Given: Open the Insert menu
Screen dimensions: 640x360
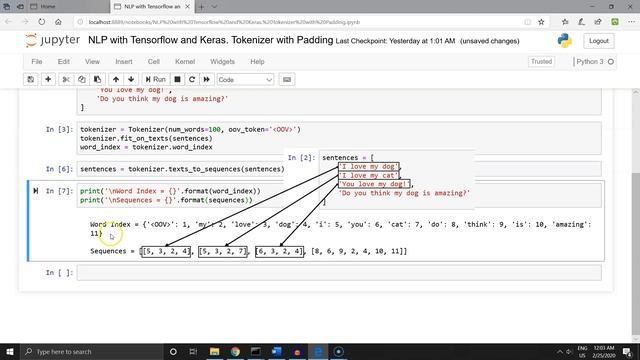Looking at the screenshot, I should pos(124,62).
